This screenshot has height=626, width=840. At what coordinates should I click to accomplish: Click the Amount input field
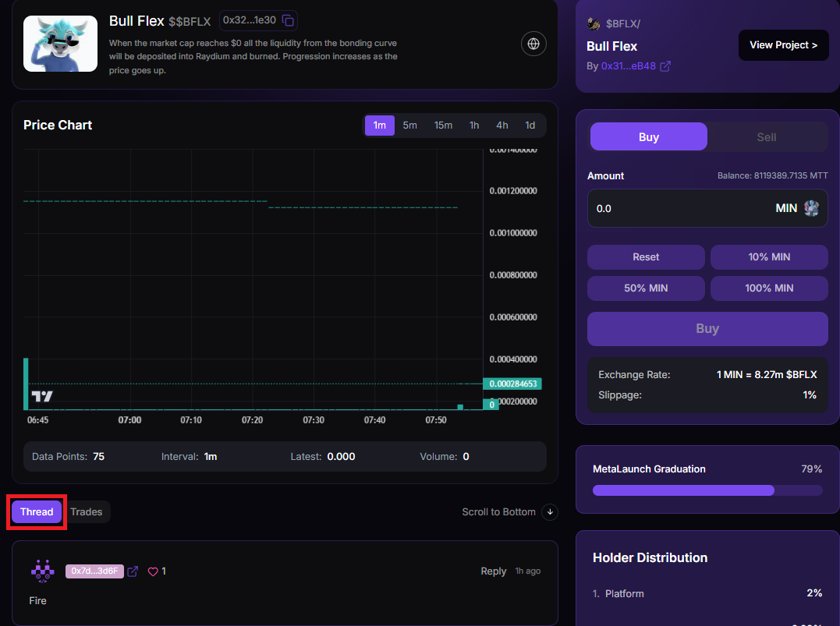pos(679,209)
